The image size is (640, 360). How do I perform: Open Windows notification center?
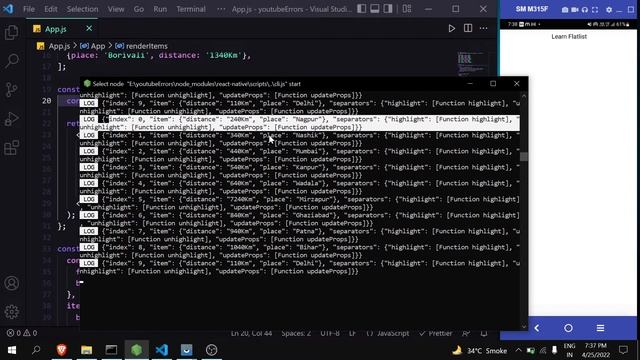[623, 350]
